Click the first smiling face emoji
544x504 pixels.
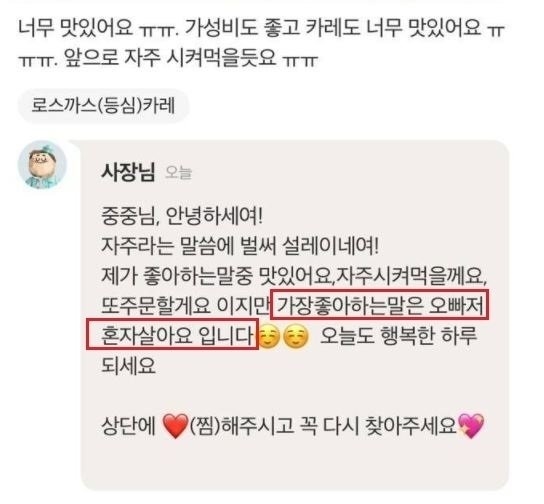coord(270,336)
